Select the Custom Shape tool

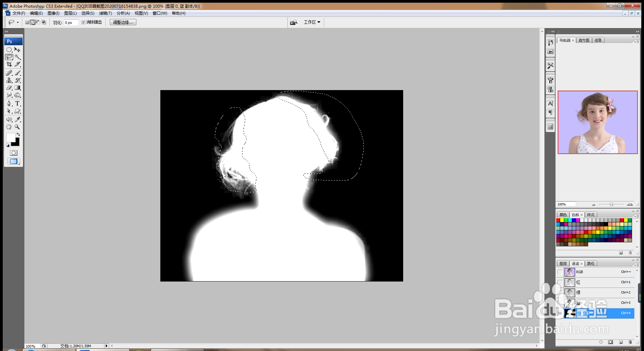pos(17,111)
